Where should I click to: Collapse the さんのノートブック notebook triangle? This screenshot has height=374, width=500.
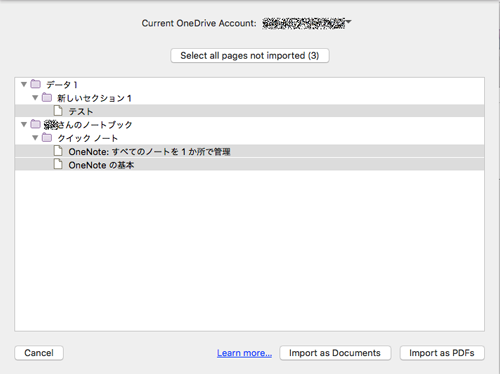click(x=24, y=124)
